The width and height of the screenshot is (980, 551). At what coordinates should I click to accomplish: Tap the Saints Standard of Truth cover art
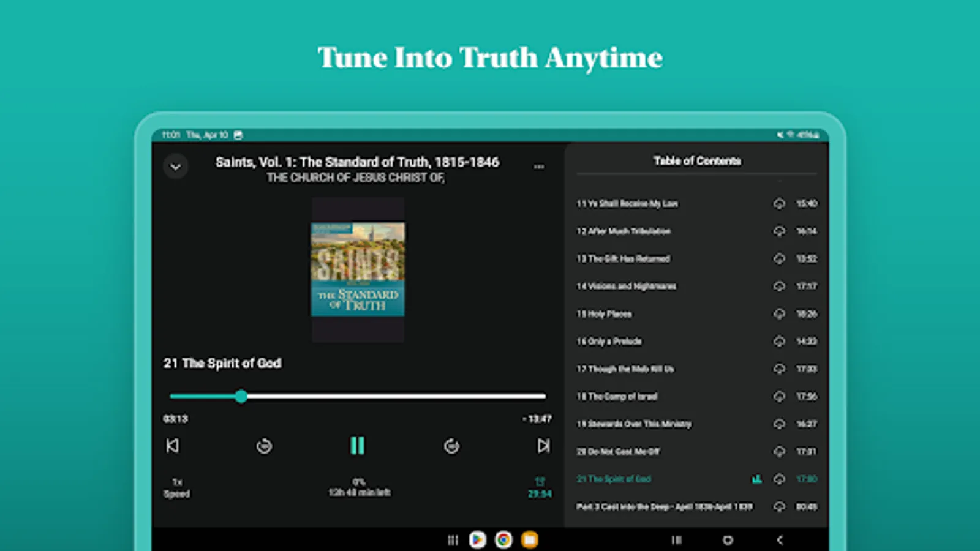(x=357, y=270)
